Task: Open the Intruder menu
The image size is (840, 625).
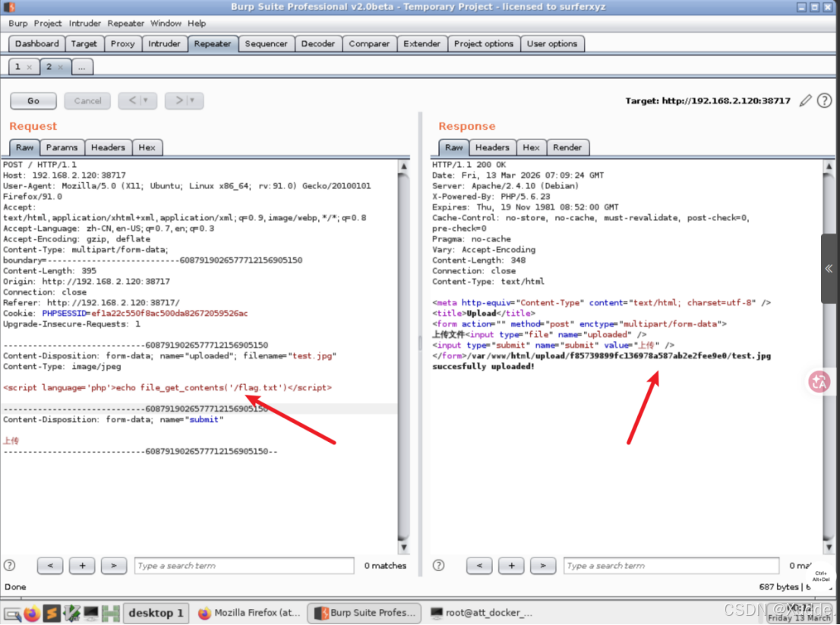Action: coord(84,24)
